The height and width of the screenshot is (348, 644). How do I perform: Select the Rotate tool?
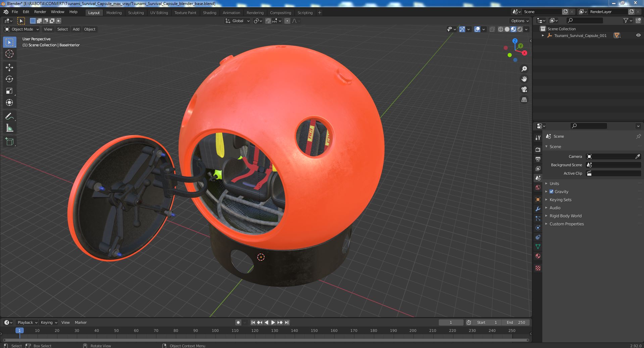point(9,79)
